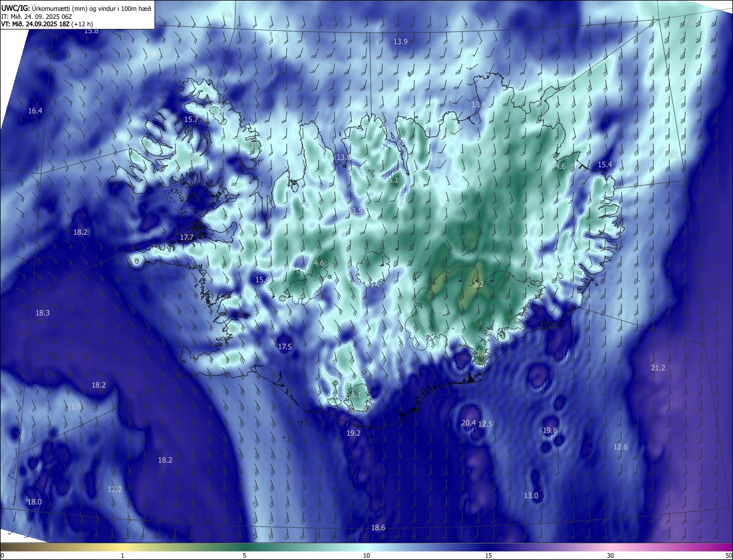Click the 21.2 value label
This screenshot has width=733, height=560.
[x=658, y=368]
